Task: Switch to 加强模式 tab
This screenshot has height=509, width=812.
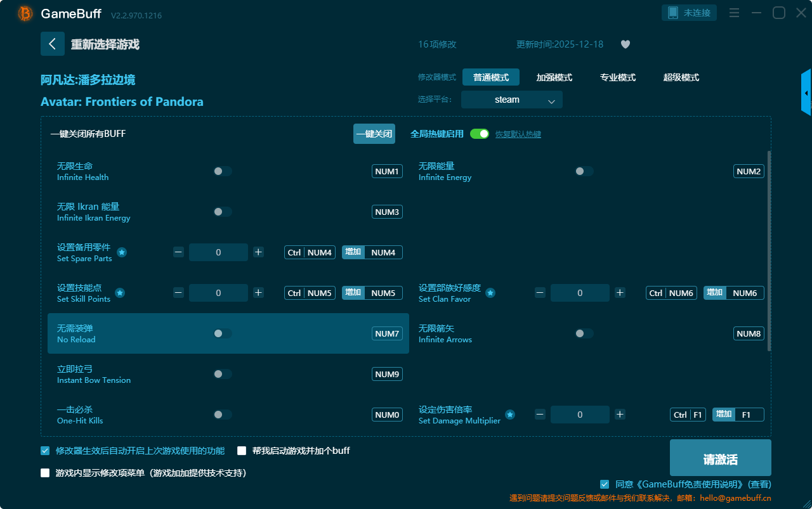Action: pyautogui.click(x=554, y=77)
